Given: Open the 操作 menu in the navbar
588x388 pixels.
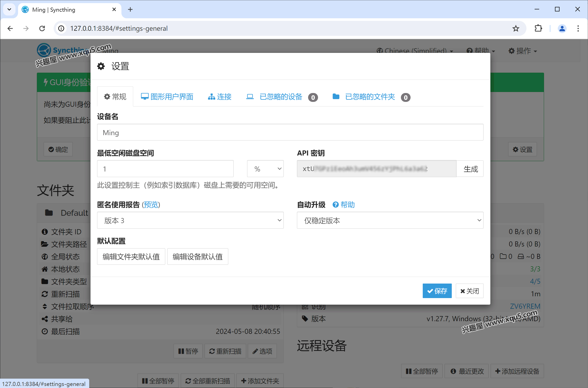Looking at the screenshot, I should coord(523,51).
